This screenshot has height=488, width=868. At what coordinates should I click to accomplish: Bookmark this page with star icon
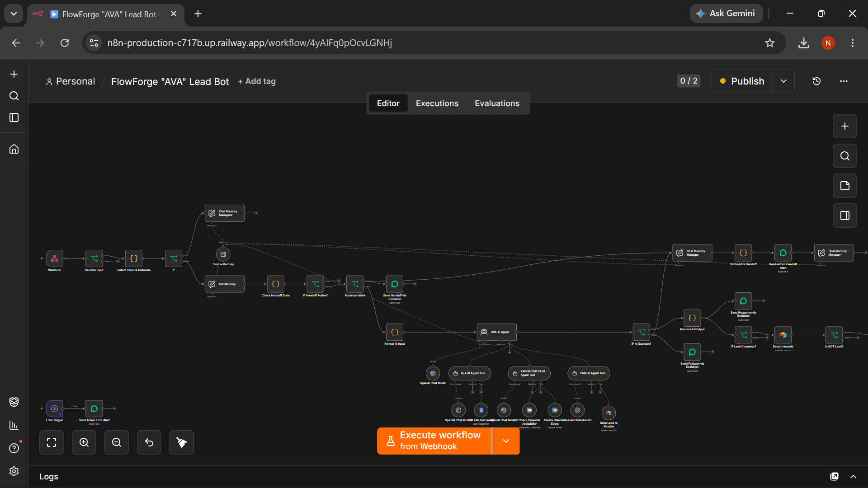pyautogui.click(x=770, y=43)
